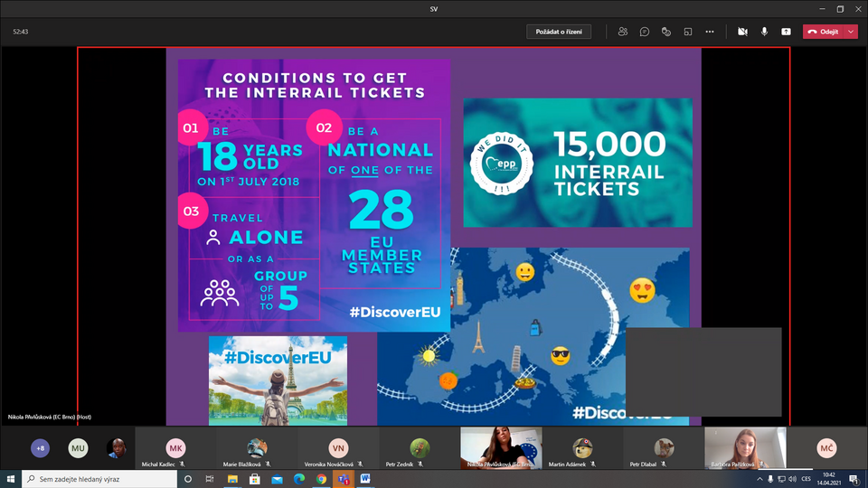Open the Windows Start menu
Screen dimensions: 868x488
click(11, 479)
